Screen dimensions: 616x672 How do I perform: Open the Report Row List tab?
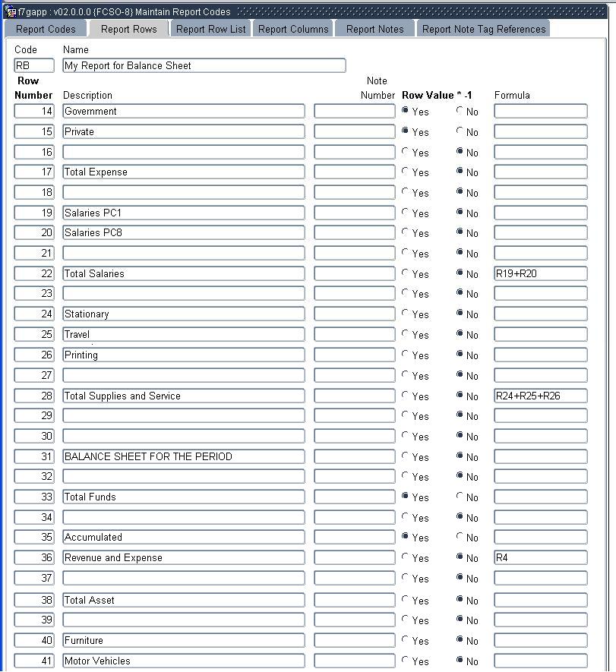click(x=211, y=29)
